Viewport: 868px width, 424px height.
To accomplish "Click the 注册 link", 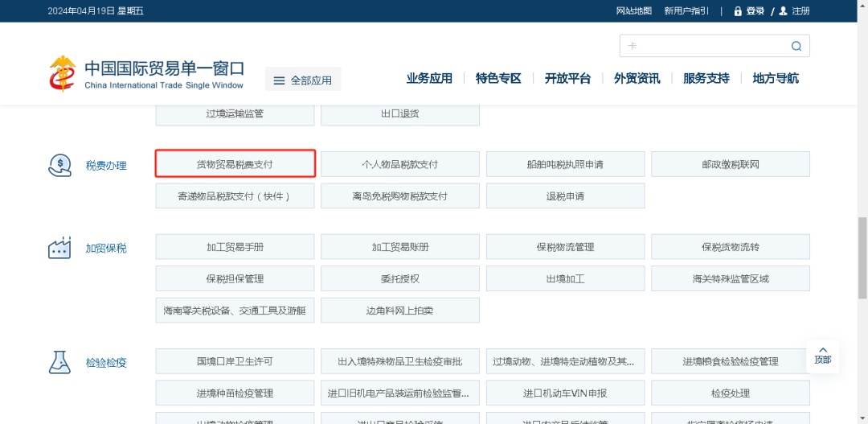I will [x=801, y=11].
